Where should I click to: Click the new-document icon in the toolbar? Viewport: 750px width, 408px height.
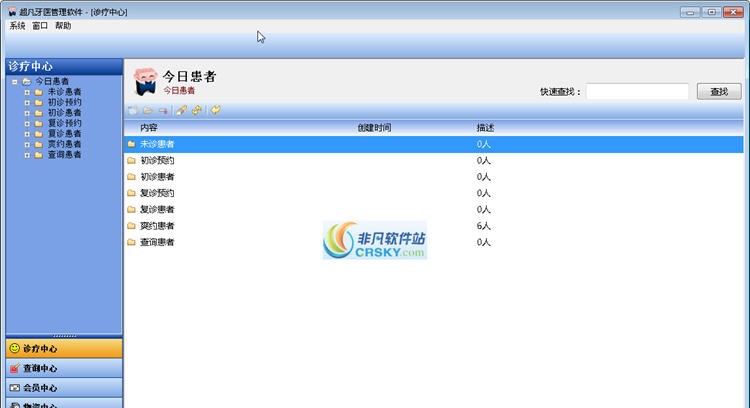pyautogui.click(x=133, y=110)
